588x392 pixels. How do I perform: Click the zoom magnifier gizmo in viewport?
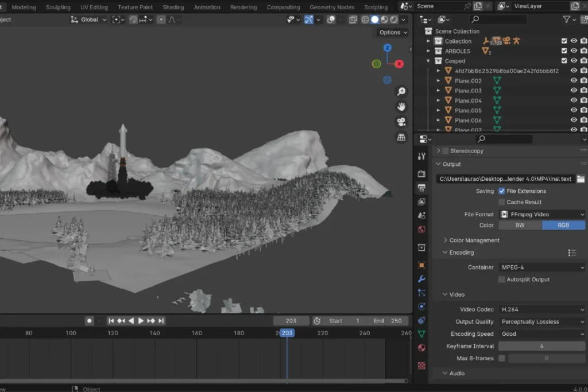pos(401,91)
